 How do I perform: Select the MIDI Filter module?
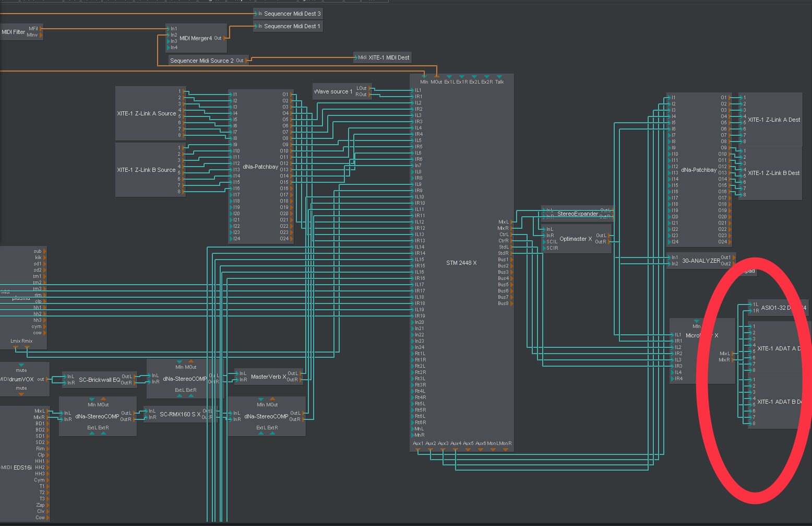(x=13, y=32)
